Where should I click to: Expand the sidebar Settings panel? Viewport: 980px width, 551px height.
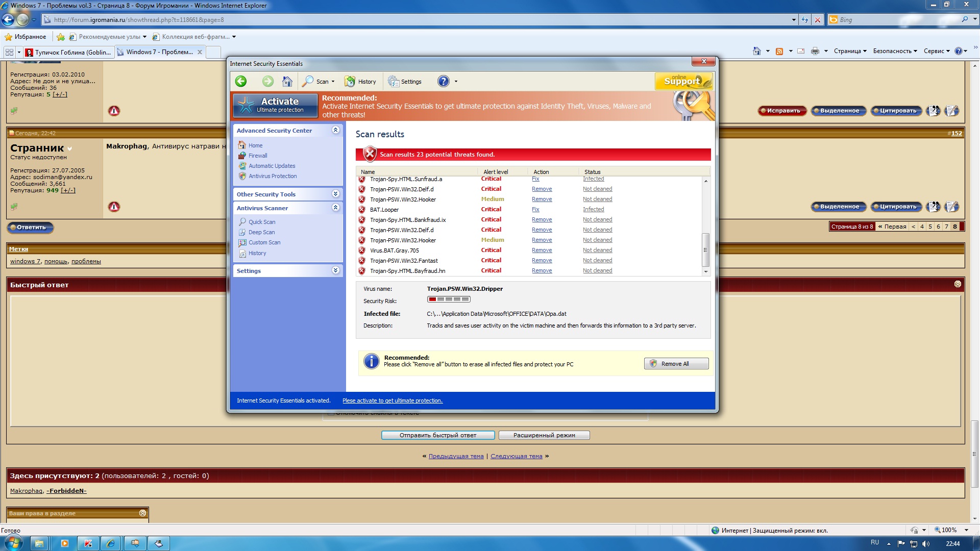[x=335, y=270]
